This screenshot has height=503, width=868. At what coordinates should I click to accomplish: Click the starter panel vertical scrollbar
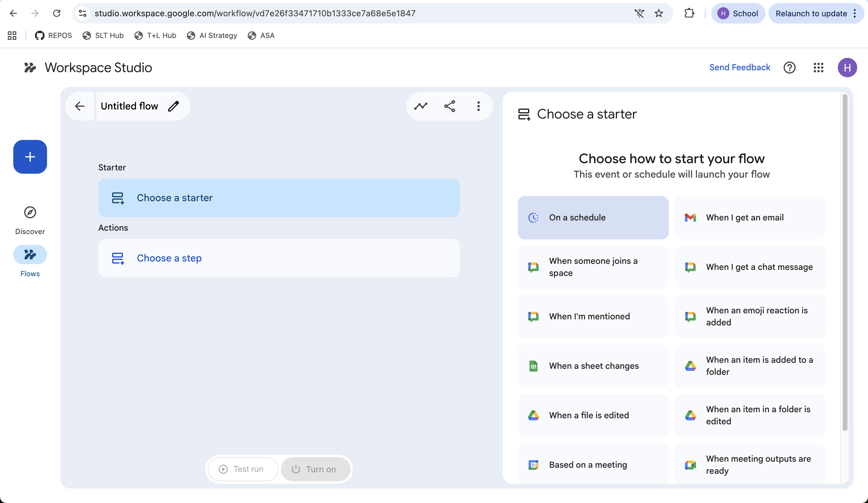coord(844,263)
